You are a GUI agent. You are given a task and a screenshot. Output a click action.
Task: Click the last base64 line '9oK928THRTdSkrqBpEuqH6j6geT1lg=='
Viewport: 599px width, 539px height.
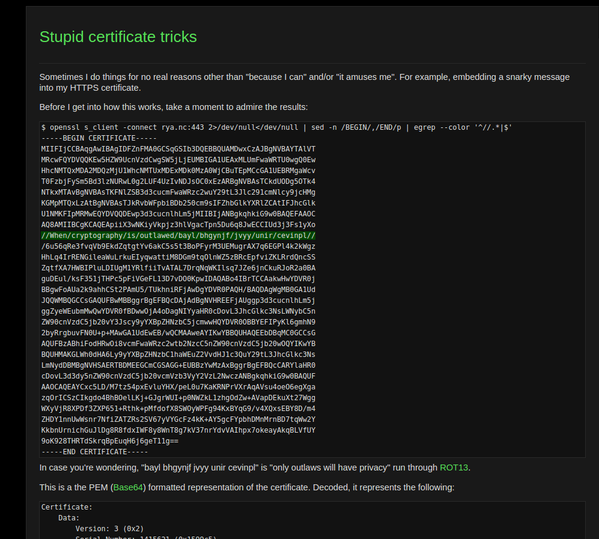110,441
